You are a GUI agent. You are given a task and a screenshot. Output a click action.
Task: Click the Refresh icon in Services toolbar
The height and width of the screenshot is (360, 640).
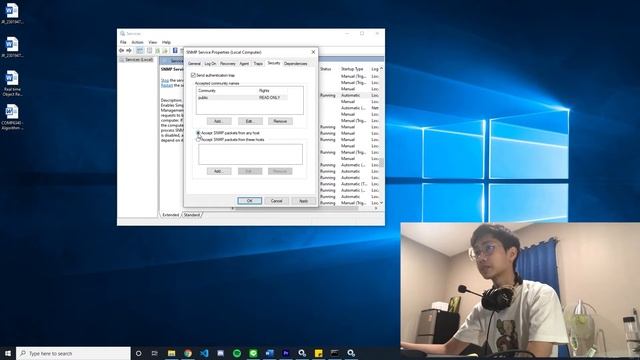[157, 51]
